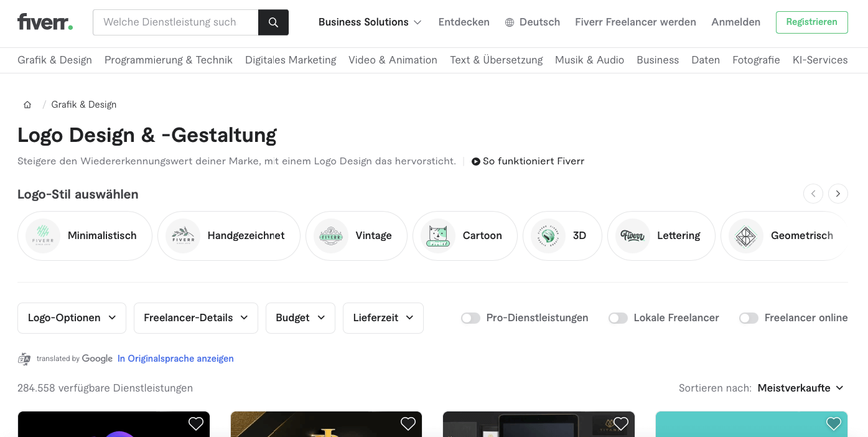The width and height of the screenshot is (868, 437).
Task: Click the Deutsch language label
Action: tap(539, 22)
